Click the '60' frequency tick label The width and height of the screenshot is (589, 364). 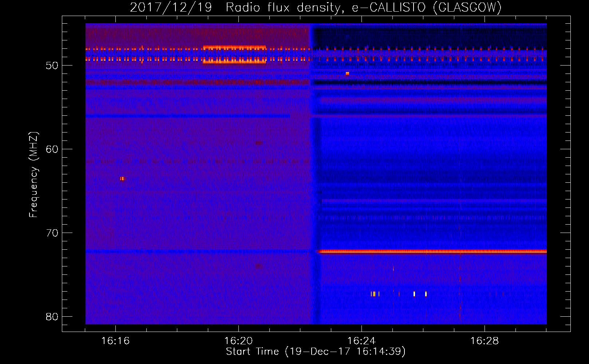click(x=52, y=149)
